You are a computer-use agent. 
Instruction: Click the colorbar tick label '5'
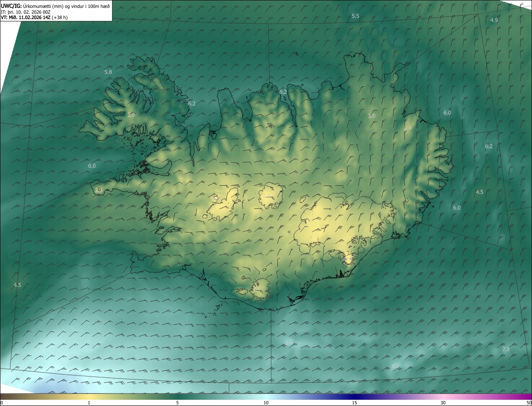tap(177, 403)
